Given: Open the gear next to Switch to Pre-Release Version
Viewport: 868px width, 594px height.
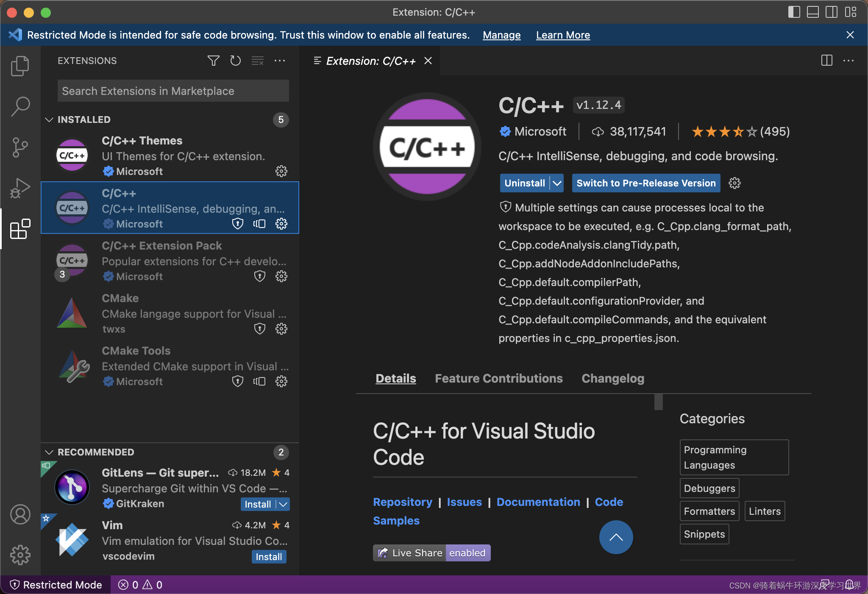Looking at the screenshot, I should (734, 183).
